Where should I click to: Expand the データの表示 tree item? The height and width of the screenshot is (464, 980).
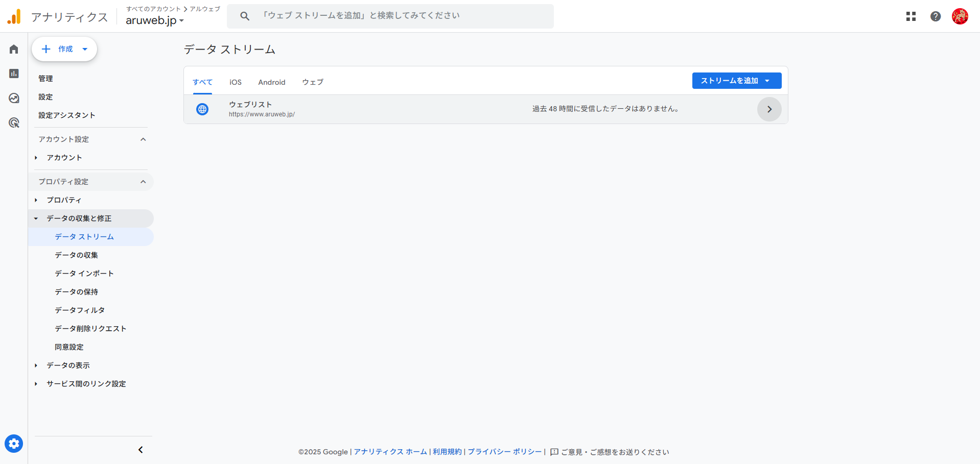click(x=36, y=365)
